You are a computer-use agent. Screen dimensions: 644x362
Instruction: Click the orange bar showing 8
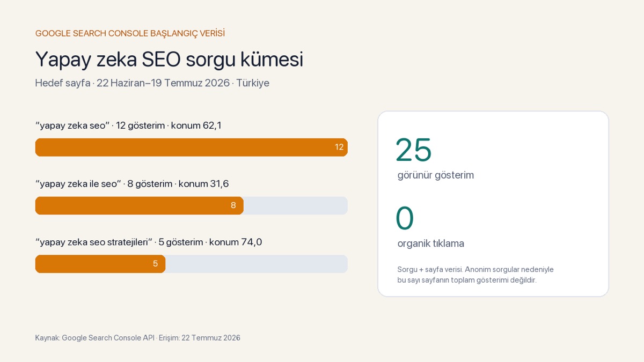click(140, 206)
